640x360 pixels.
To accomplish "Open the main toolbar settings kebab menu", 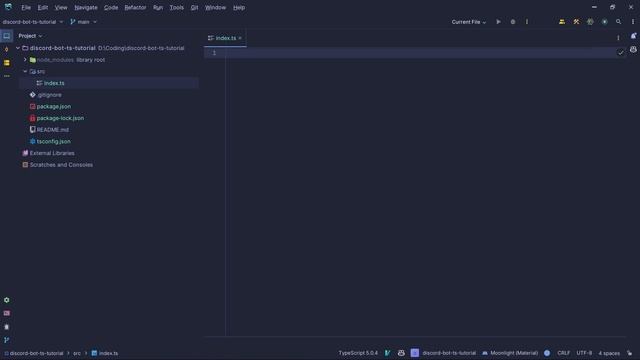I will click(633, 22).
